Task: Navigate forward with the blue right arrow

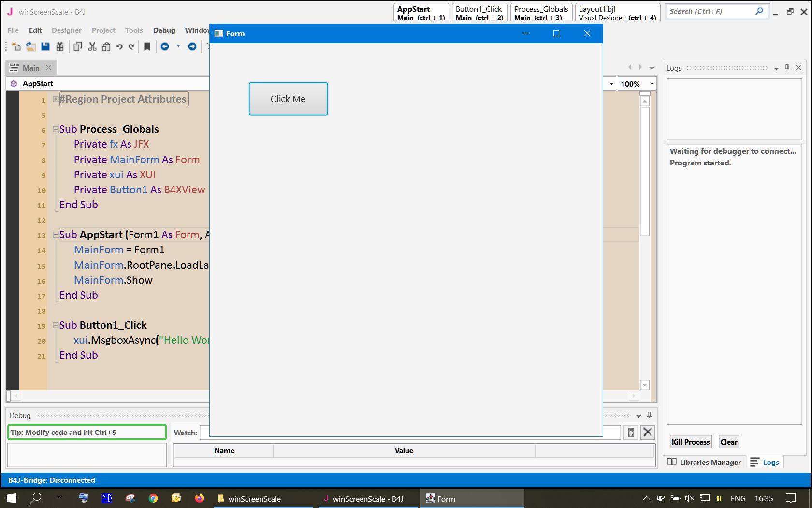Action: [192, 46]
